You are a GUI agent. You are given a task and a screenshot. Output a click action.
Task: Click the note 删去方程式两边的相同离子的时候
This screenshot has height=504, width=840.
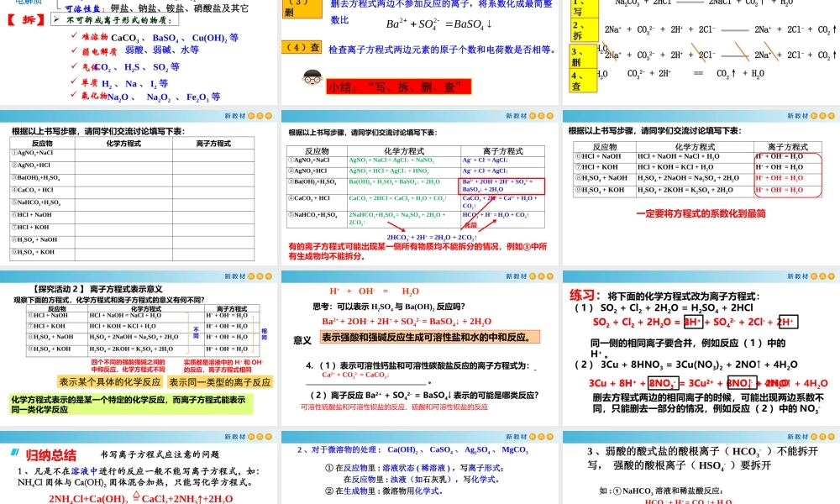pos(707,402)
